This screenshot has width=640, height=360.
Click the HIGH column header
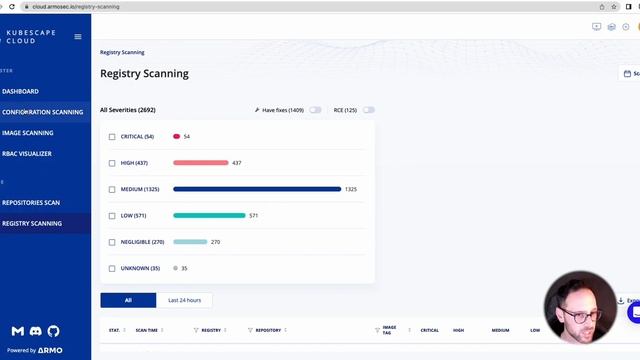(458, 330)
